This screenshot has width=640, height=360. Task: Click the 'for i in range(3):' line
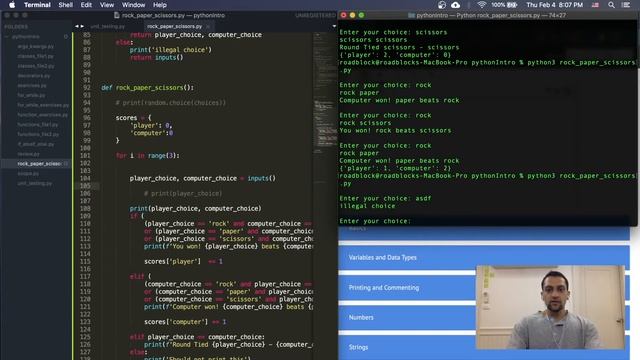(147, 156)
